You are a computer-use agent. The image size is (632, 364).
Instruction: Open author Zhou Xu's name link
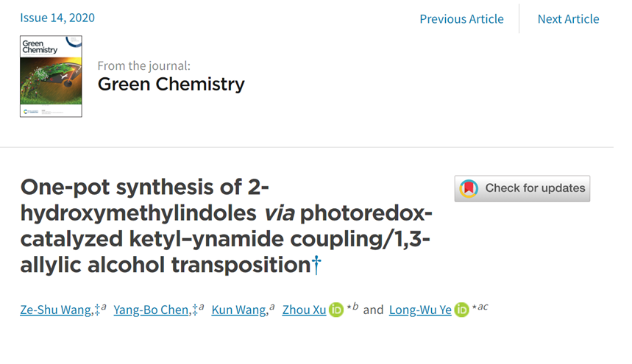[x=304, y=310]
